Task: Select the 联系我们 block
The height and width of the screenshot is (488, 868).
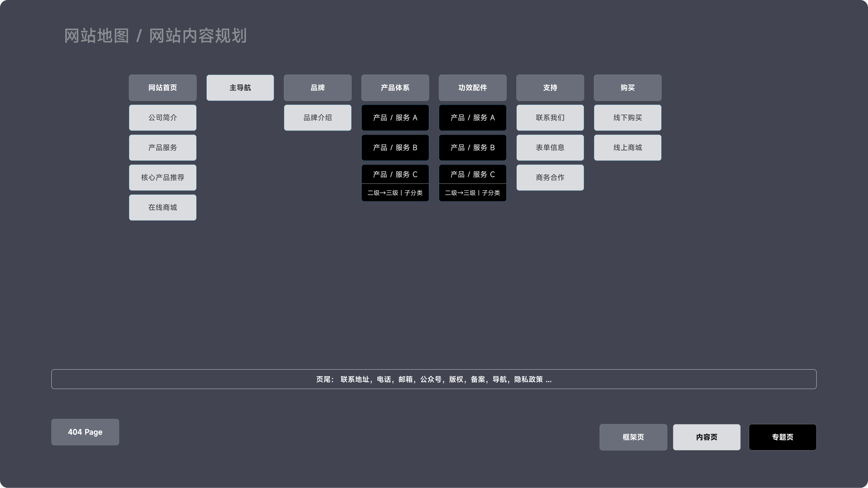Action: (550, 118)
